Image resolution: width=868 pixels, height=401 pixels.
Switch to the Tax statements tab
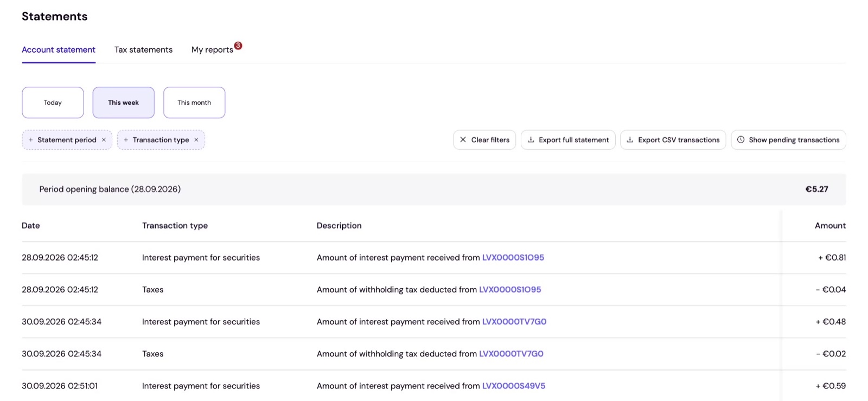[x=143, y=49]
